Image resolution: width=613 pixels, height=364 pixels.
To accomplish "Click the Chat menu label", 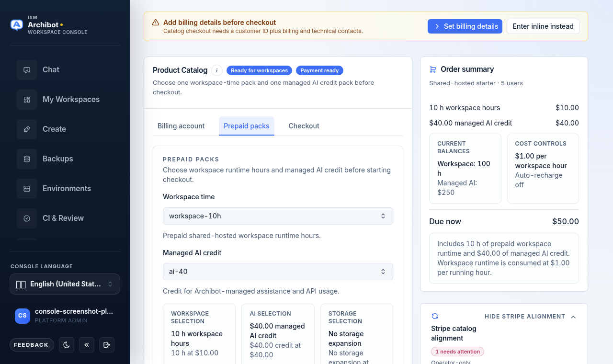I will [51, 69].
